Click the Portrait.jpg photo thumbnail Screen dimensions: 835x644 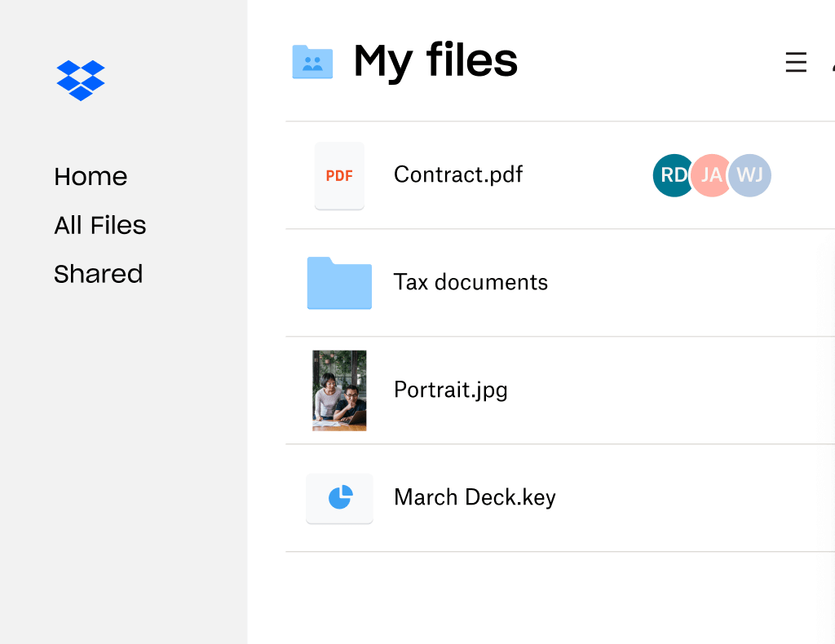click(x=339, y=390)
